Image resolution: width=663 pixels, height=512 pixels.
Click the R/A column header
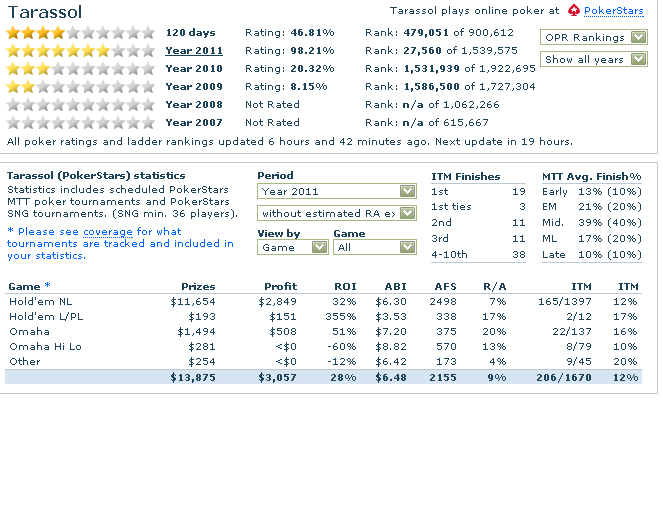495,287
